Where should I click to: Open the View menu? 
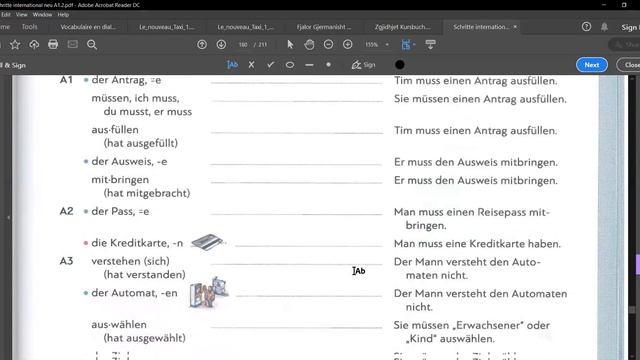click(22, 15)
